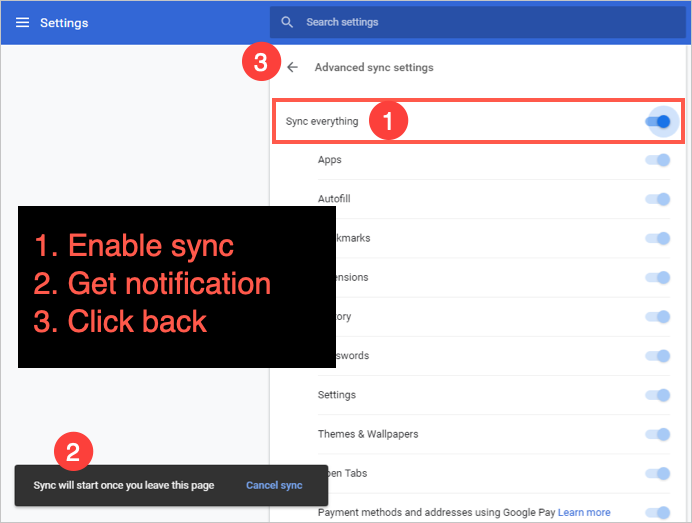The width and height of the screenshot is (692, 523).
Task: Click the back arrow icon
Action: click(x=292, y=68)
